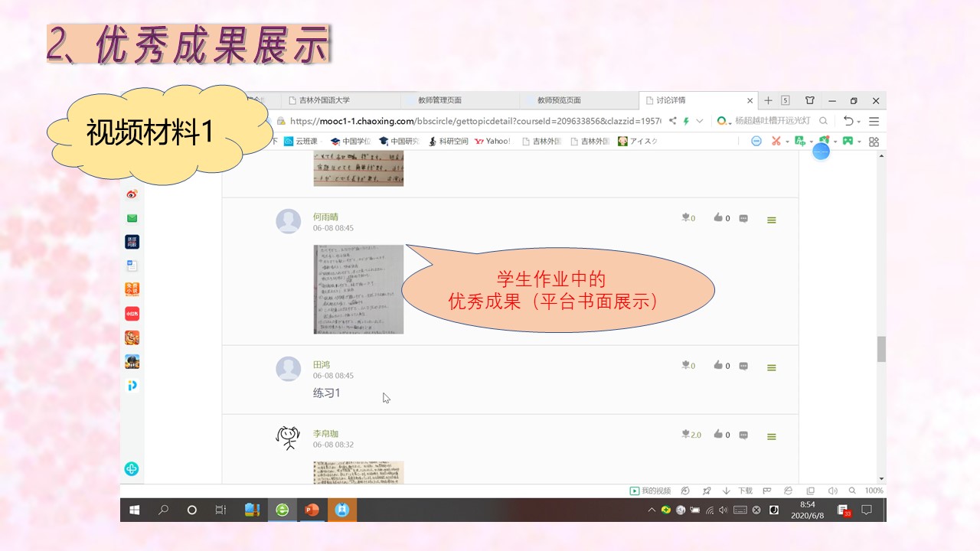
Task: Open Task View on the taskbar
Action: point(220,510)
